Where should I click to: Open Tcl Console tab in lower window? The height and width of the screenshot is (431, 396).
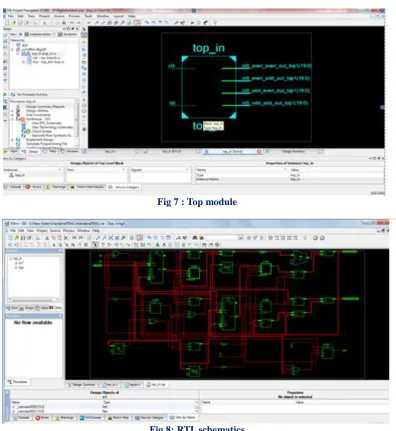point(92,418)
